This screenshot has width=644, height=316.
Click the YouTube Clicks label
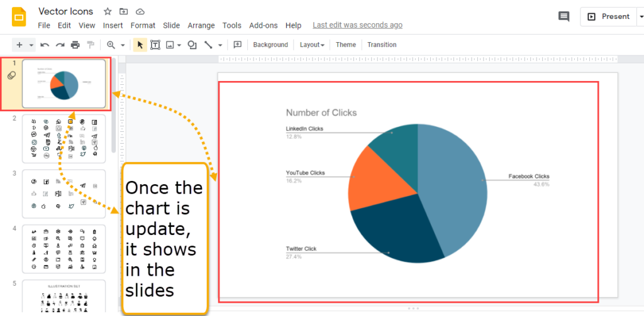point(305,173)
